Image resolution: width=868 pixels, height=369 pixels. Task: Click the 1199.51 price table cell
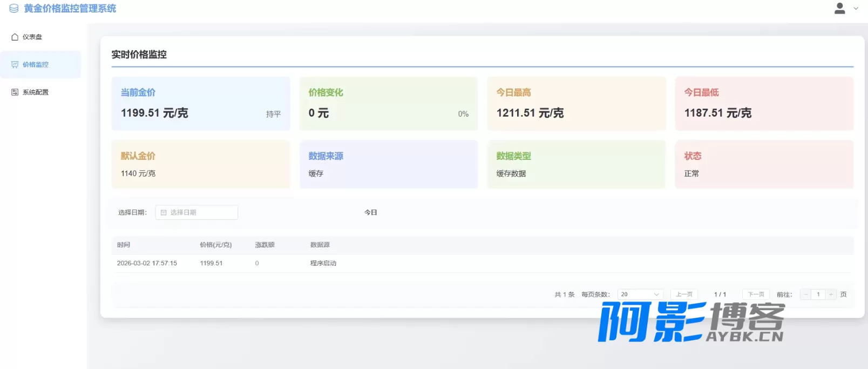pyautogui.click(x=211, y=263)
